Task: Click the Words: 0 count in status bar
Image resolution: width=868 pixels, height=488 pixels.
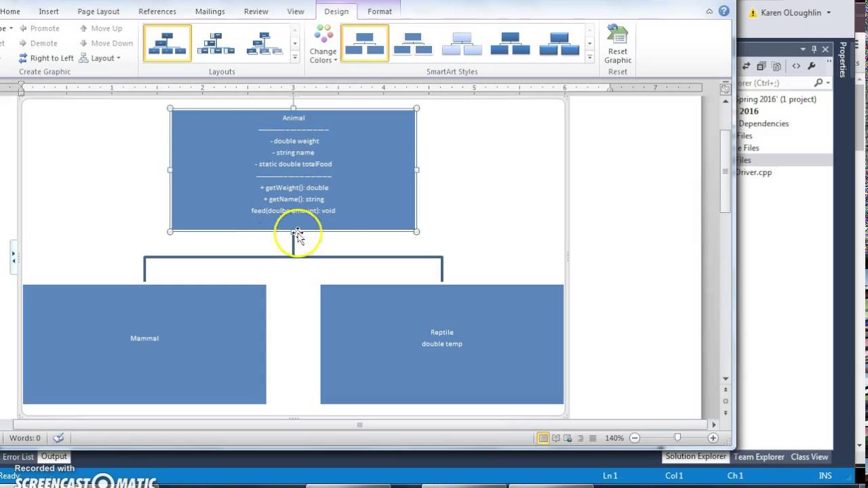Action: (x=25, y=439)
